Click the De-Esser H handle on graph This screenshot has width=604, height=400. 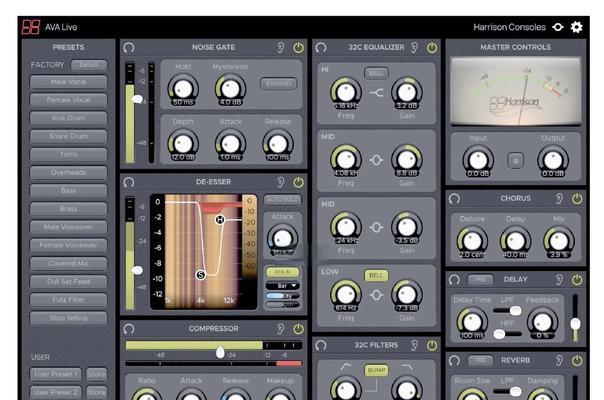(x=220, y=220)
